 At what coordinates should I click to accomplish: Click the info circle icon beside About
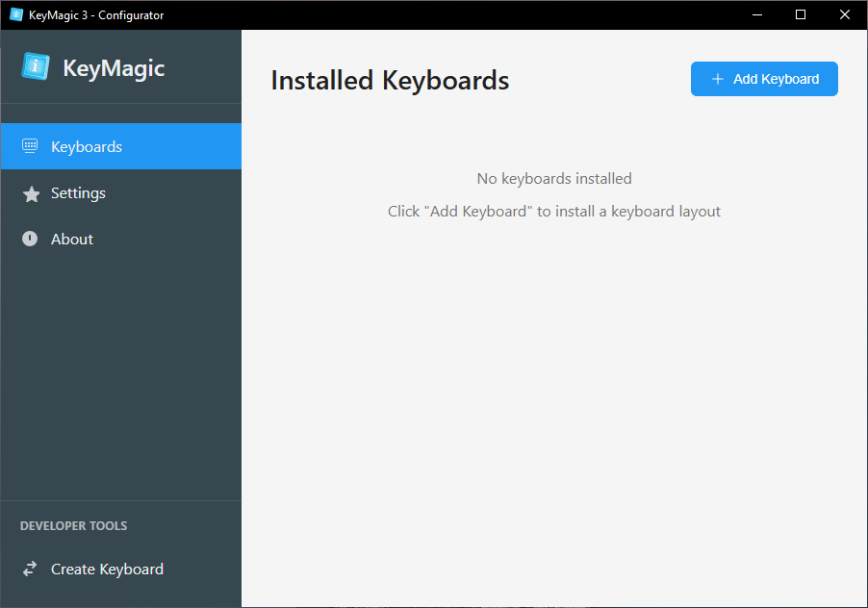point(30,239)
